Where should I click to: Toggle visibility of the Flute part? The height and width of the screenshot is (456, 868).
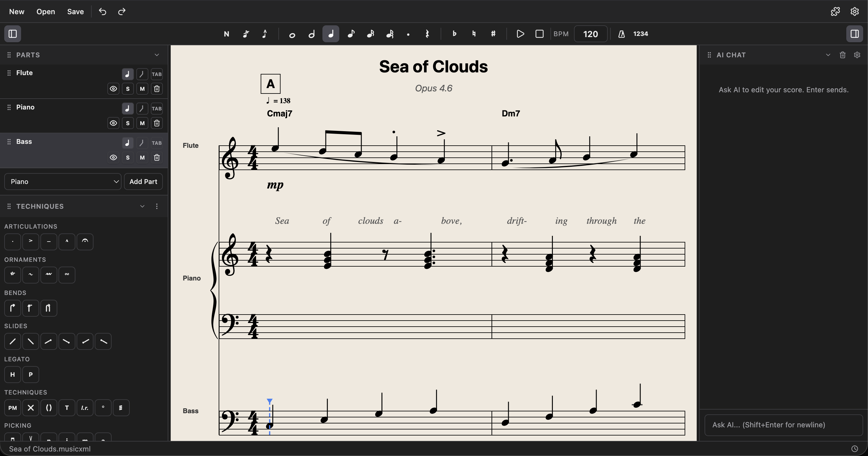114,89
